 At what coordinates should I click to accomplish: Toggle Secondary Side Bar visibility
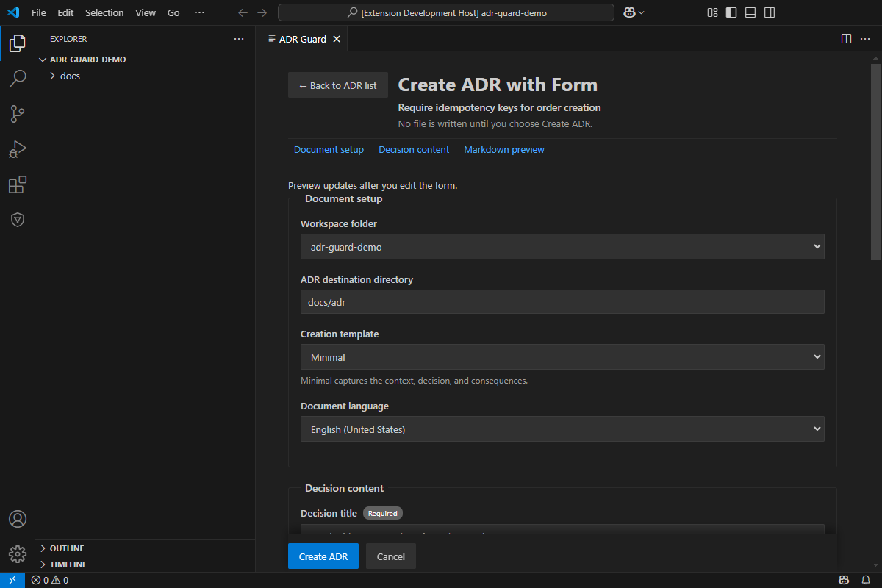click(770, 12)
